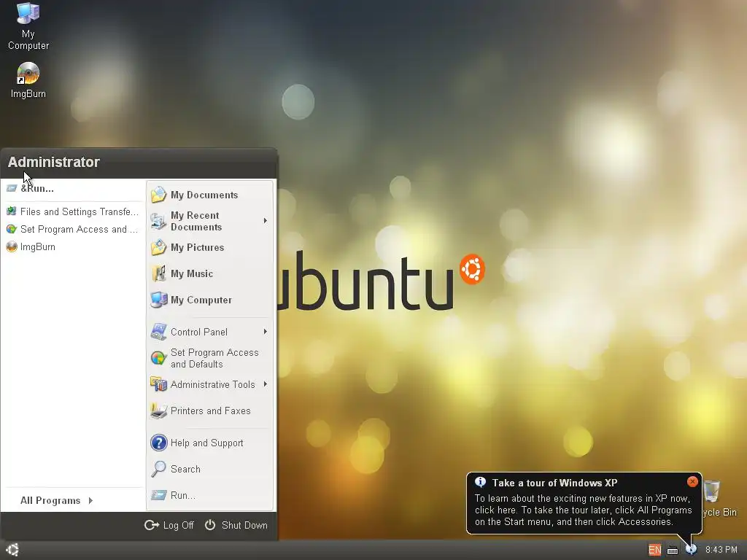Viewport: 747px width, 560px height.
Task: Click Shut Down button label
Action: 244,525
